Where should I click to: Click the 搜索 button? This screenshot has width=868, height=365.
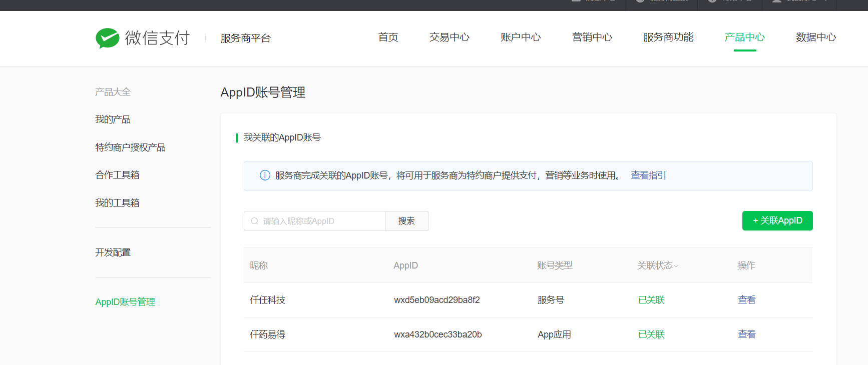[406, 221]
